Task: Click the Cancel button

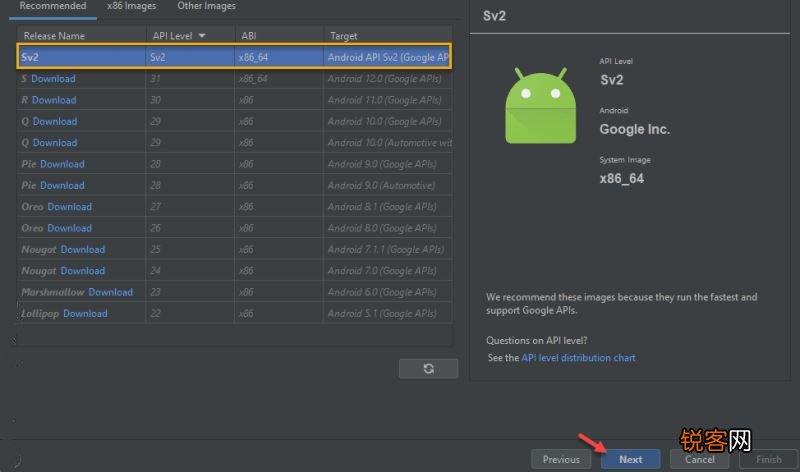Action: pos(699,459)
